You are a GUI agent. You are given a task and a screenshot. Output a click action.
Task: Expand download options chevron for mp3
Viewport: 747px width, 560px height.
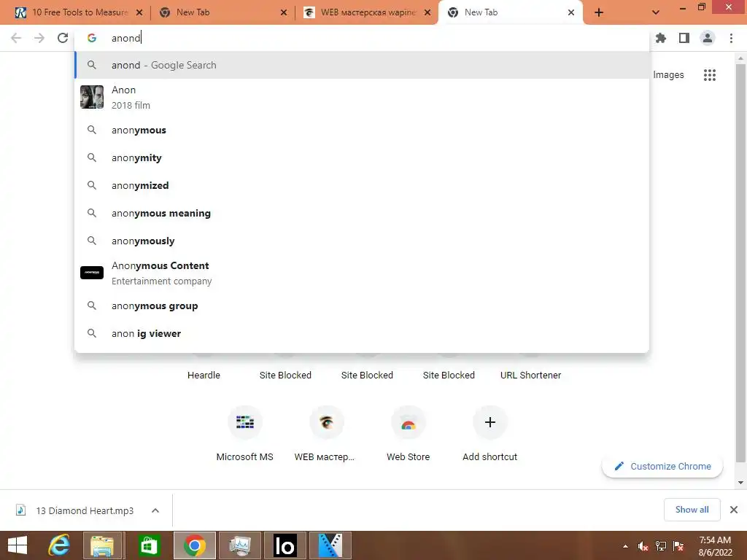pos(155,510)
